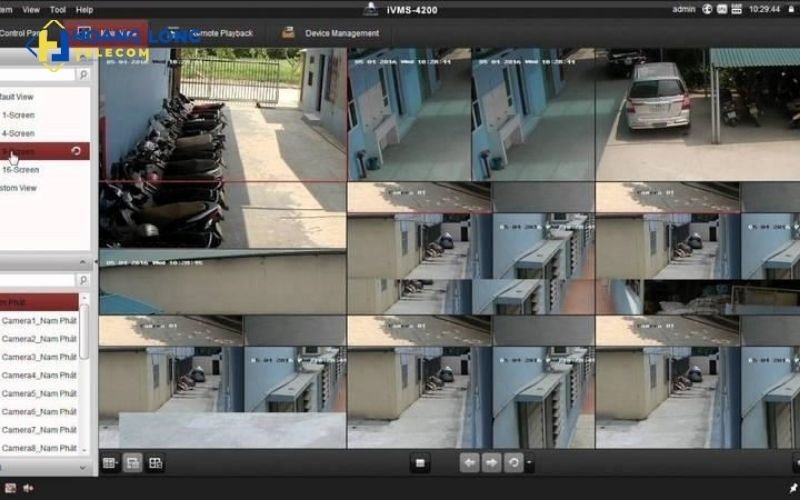Open the auto-switch interval dropdown arrow

coord(529,463)
